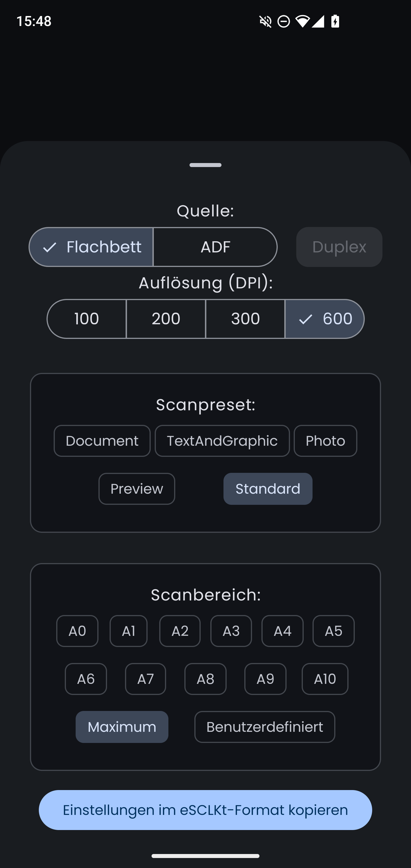Select TextAndGraphic scan preset
Screen dimensions: 411x868
coord(222,441)
